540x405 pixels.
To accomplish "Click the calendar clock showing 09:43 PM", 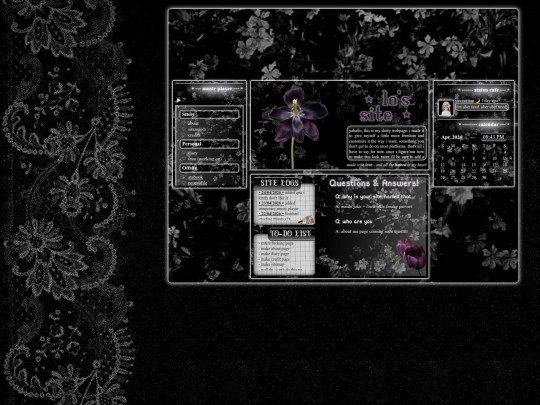I will 493,137.
